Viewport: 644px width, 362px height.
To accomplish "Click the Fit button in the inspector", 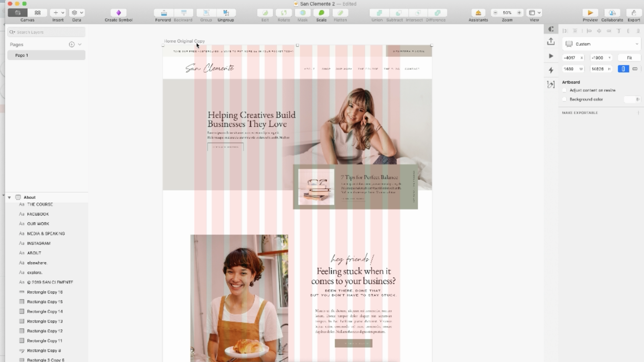I will coord(629,58).
